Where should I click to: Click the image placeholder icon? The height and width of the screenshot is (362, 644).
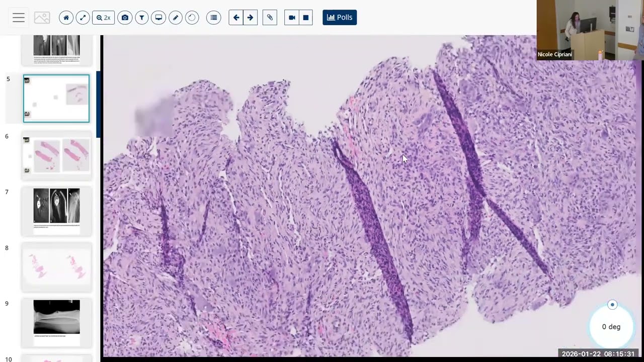[x=42, y=18]
